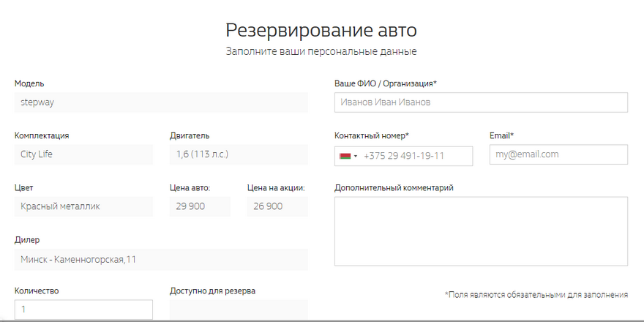Click the full name input field

[481, 102]
